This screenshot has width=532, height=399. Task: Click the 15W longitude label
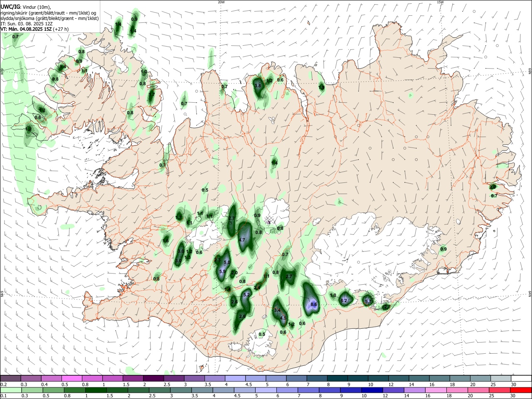pyautogui.click(x=440, y=2)
